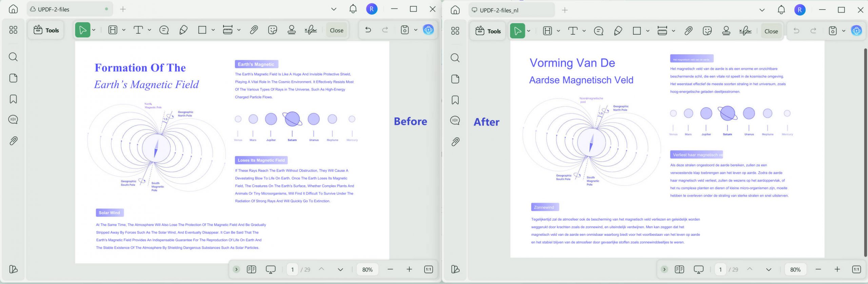Expand shape tool options in right window
The width and height of the screenshot is (868, 284).
coord(648,31)
